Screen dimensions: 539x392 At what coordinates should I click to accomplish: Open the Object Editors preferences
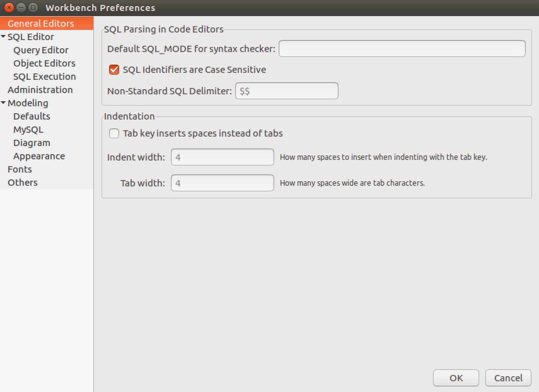tap(44, 63)
